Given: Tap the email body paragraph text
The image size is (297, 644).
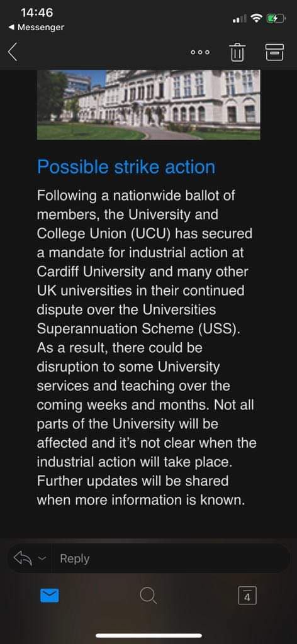Looking at the screenshot, I should pyautogui.click(x=147, y=347).
